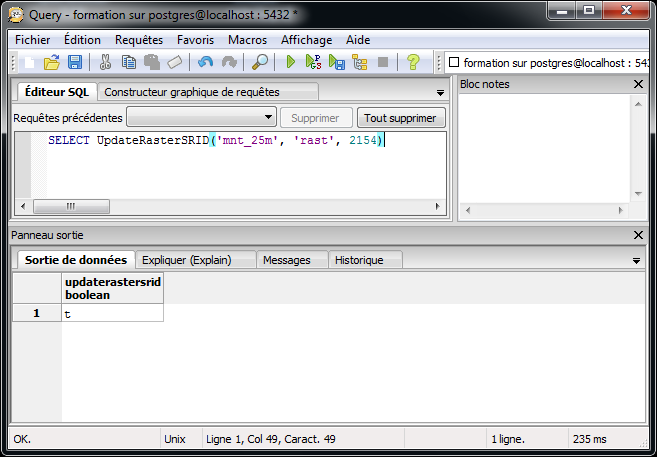657x457 pixels.
Task: Run the query with the green play icon
Action: [x=291, y=63]
